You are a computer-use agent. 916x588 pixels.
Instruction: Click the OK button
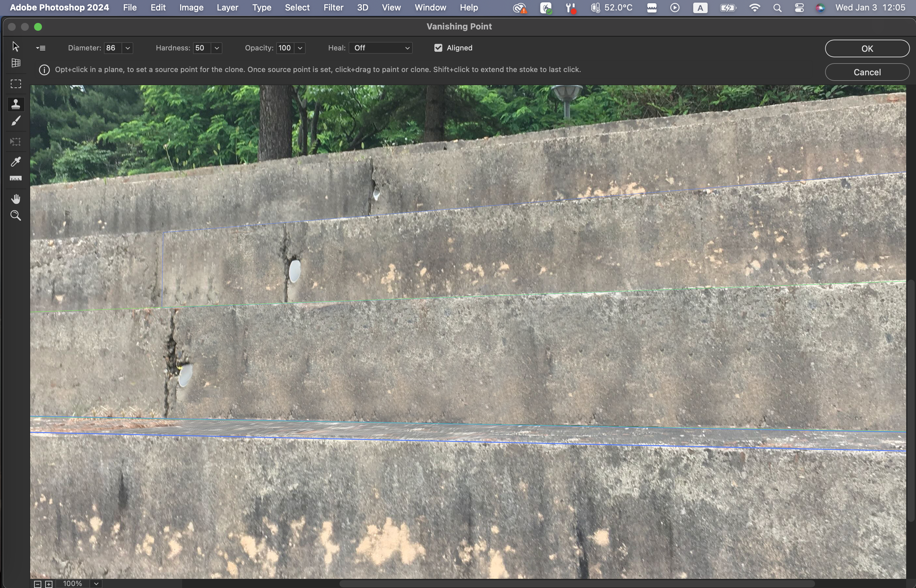coord(867,48)
